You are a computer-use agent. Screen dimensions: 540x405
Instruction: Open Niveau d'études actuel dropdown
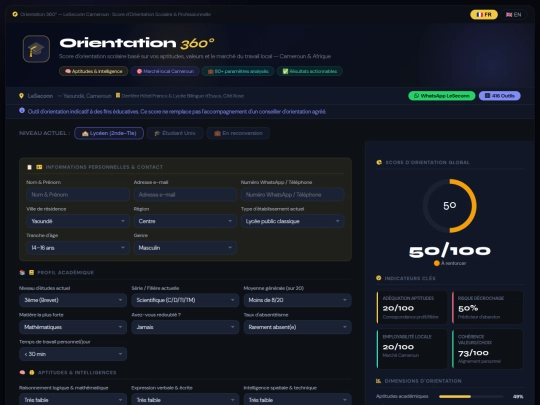[x=73, y=300]
